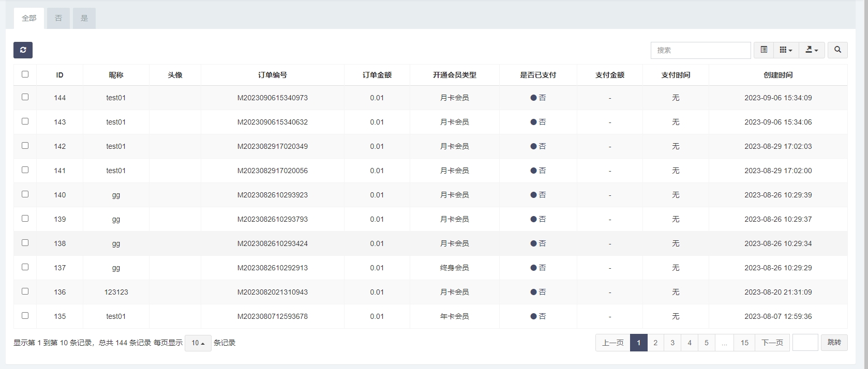
Task: Click the magnifier advanced search icon
Action: (x=837, y=50)
